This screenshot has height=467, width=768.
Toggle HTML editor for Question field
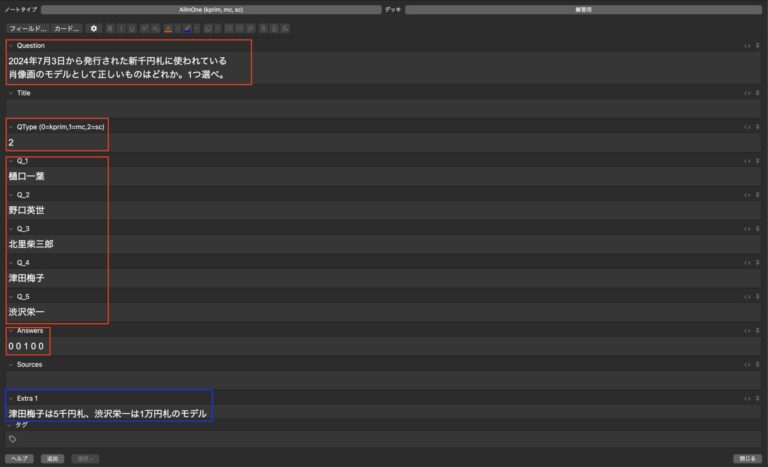pyautogui.click(x=747, y=45)
